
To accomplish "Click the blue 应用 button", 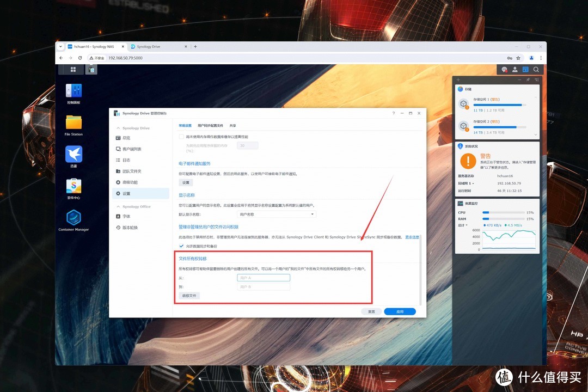I will click(400, 312).
